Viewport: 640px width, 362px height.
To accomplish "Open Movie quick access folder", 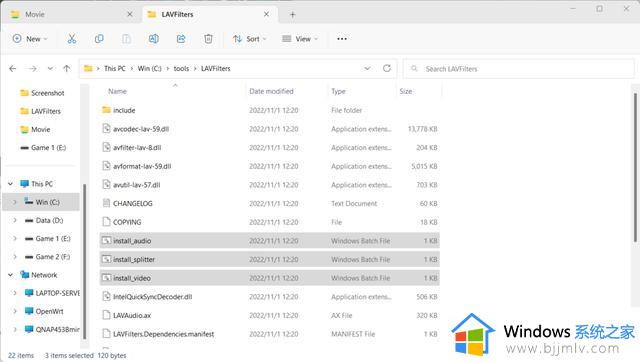I will (36, 129).
